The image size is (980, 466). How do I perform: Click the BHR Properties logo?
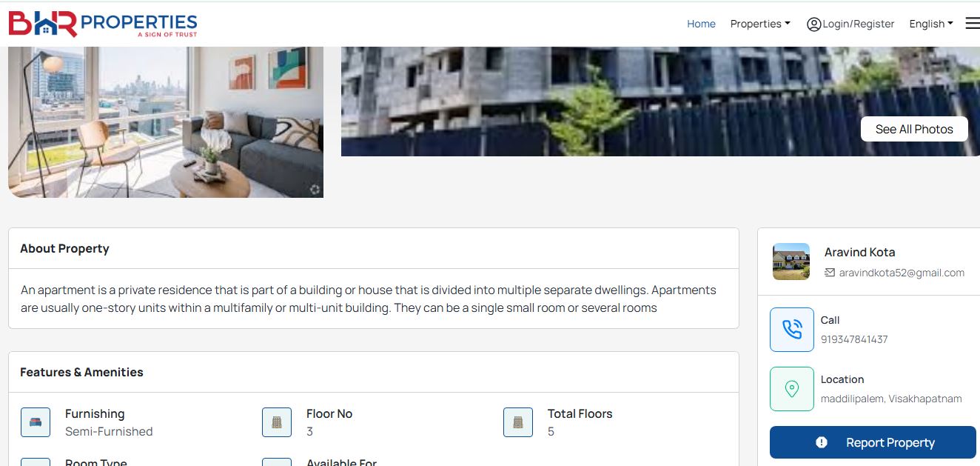point(103,24)
